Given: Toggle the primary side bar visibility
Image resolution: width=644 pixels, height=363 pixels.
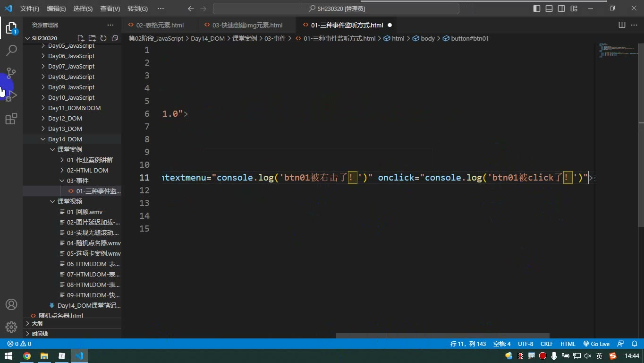Looking at the screenshot, I should point(537,9).
